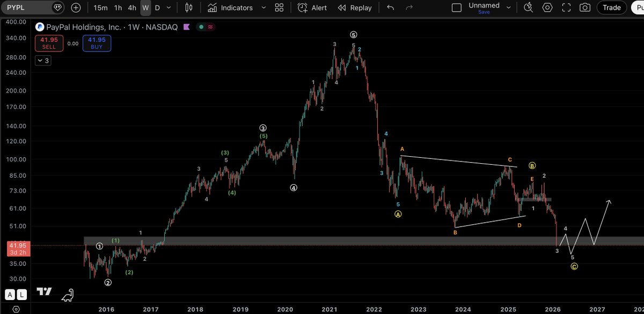The image size is (644, 314).
Task: Select the D daily timeframe
Action: pyautogui.click(x=157, y=8)
